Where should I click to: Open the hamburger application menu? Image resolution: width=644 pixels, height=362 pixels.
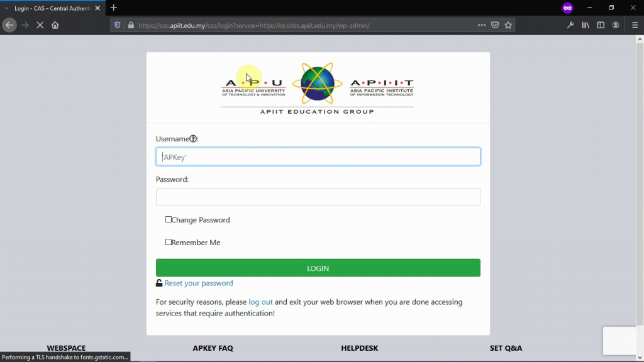[x=635, y=25]
